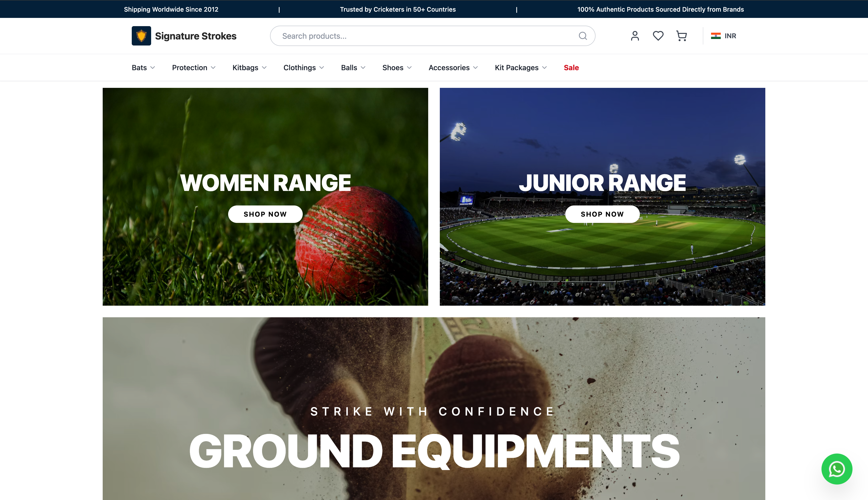Open the user account icon

click(635, 36)
